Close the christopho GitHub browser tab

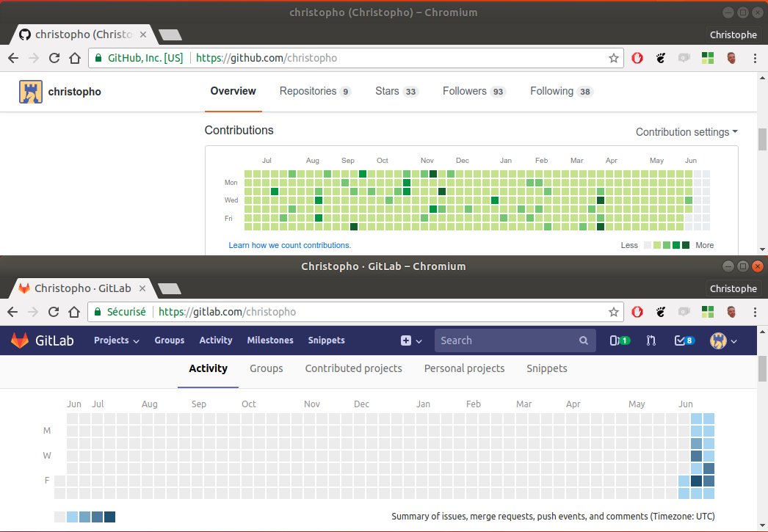(143, 34)
